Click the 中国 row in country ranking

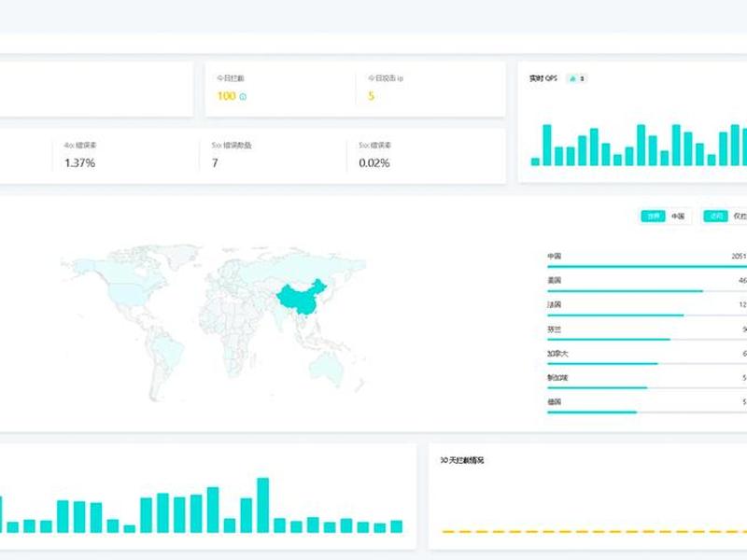[647, 260]
